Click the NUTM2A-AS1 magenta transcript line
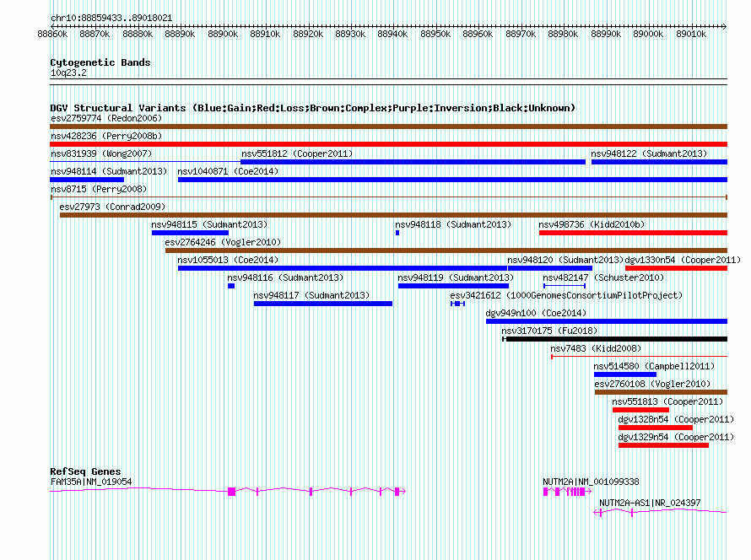This screenshot has width=751, height=560. [660, 512]
